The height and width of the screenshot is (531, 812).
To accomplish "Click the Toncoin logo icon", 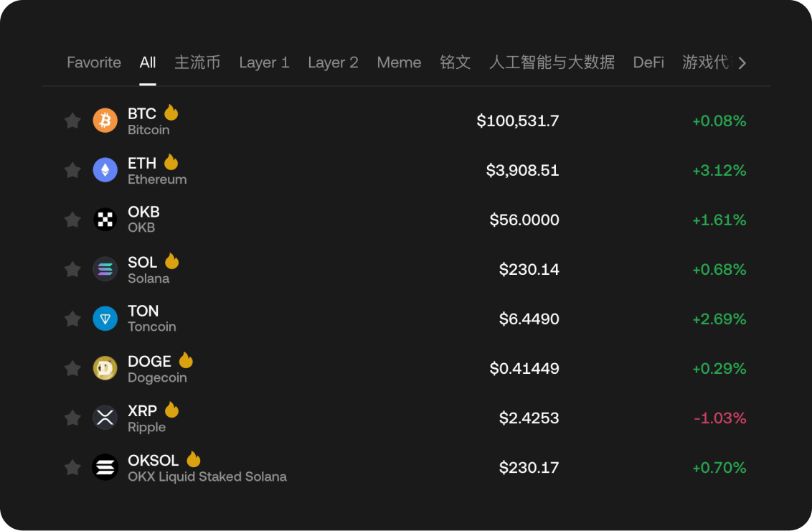I will point(105,319).
